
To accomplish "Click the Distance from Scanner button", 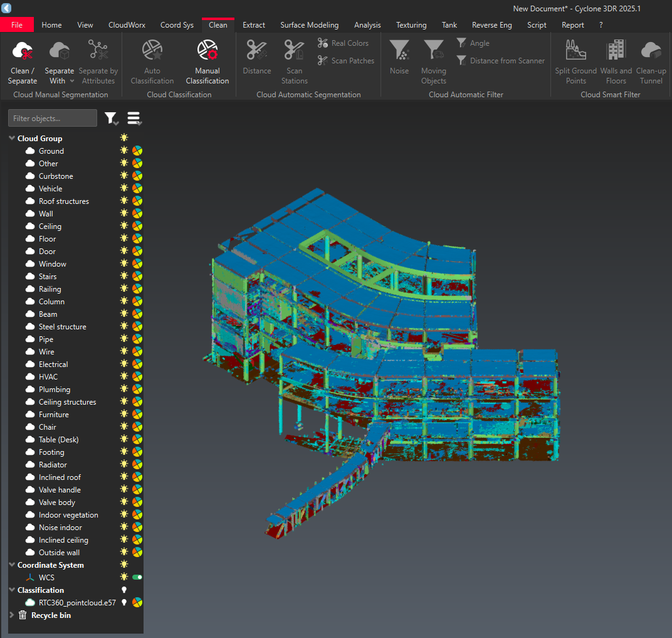I will tap(500, 61).
